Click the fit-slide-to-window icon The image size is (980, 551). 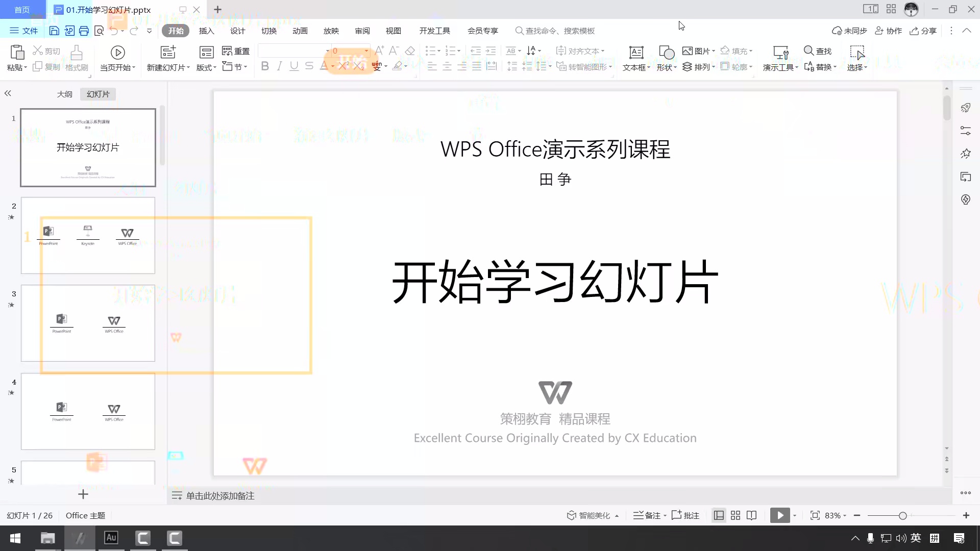(815, 516)
